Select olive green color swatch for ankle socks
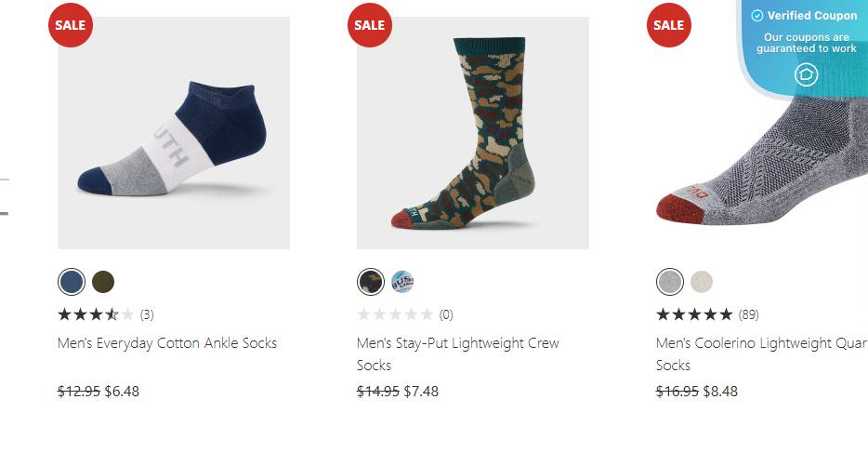 click(103, 281)
